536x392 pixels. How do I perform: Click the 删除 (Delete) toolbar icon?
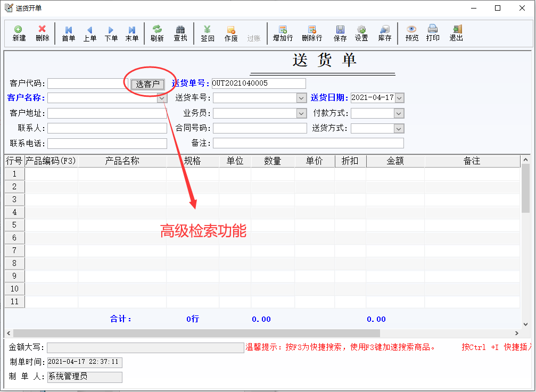tap(43, 33)
